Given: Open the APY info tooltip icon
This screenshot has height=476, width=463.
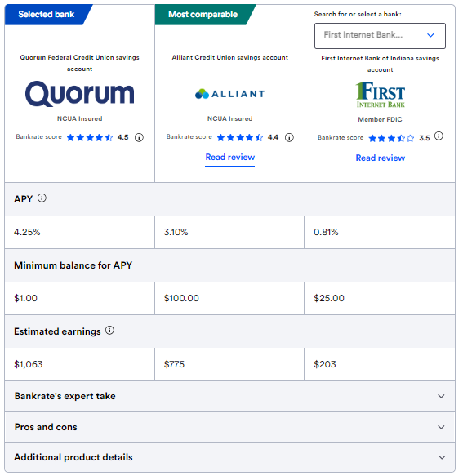Looking at the screenshot, I should coord(42,198).
